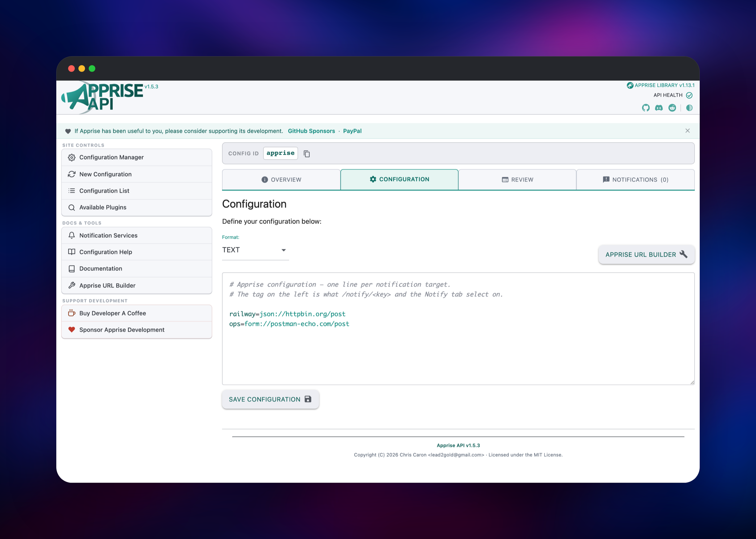Switch to the Configuration tab
Viewport: 756px width, 539px height.
pyautogui.click(x=399, y=179)
